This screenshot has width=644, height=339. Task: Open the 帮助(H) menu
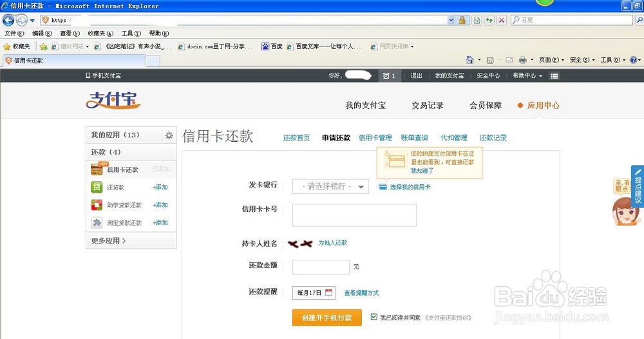[159, 34]
